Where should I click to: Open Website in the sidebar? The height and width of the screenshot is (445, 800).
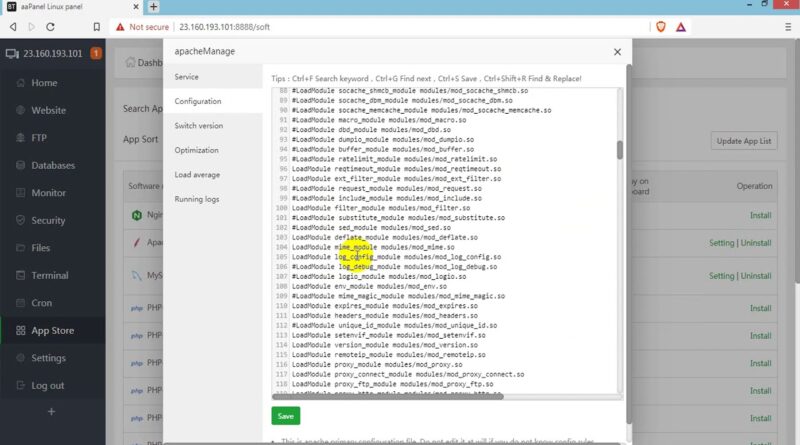48,110
